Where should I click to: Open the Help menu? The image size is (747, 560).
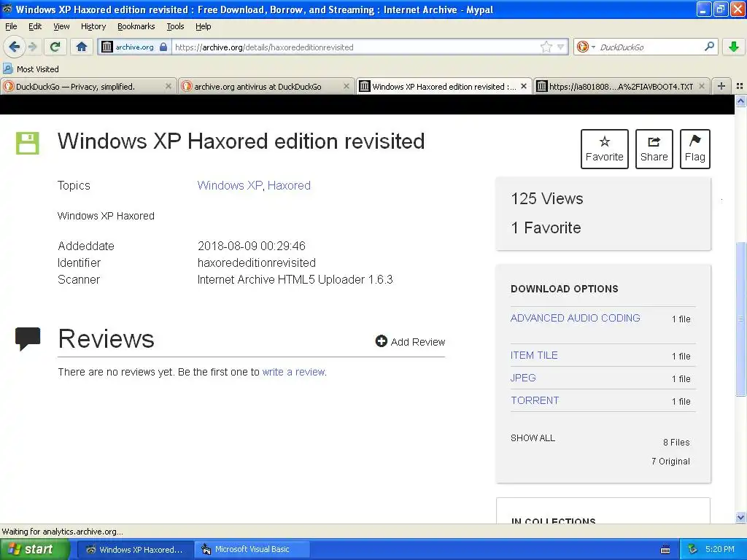click(204, 26)
